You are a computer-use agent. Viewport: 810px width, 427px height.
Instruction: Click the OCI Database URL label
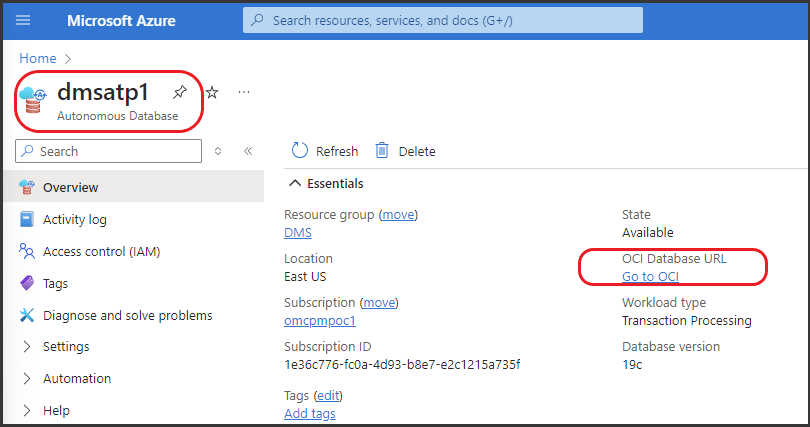pyautogui.click(x=674, y=258)
